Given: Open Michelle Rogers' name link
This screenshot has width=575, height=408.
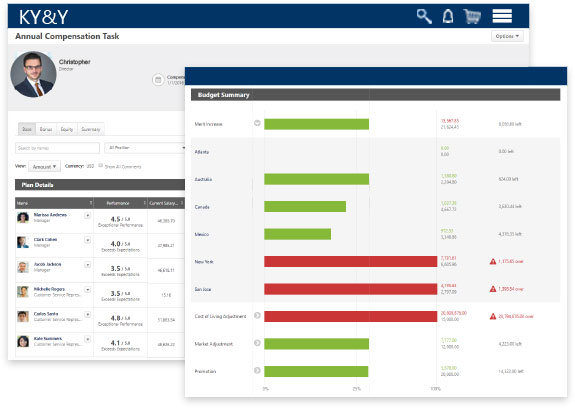Looking at the screenshot, I should click(49, 289).
